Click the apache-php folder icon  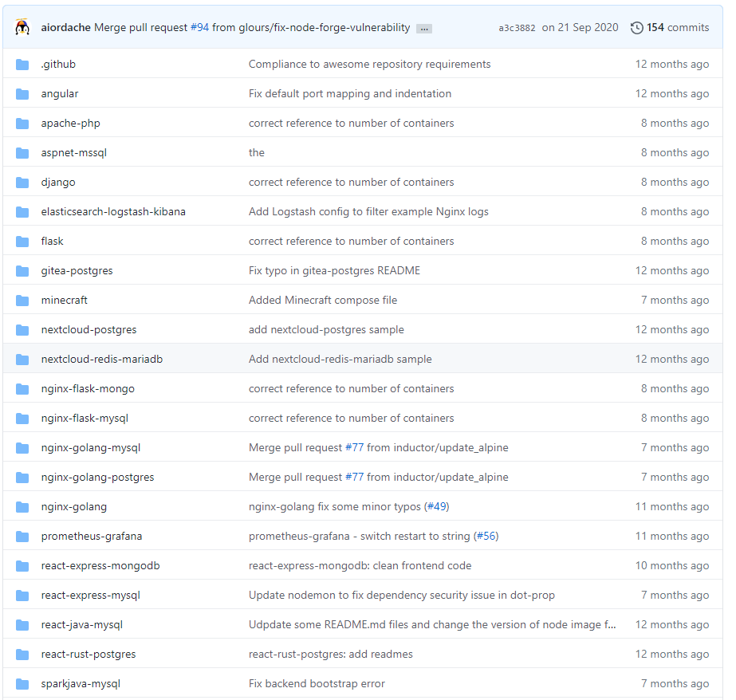(x=22, y=124)
